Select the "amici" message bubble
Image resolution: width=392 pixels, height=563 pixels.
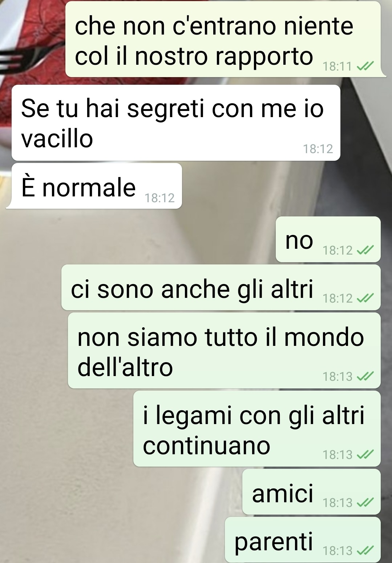pos(311,492)
